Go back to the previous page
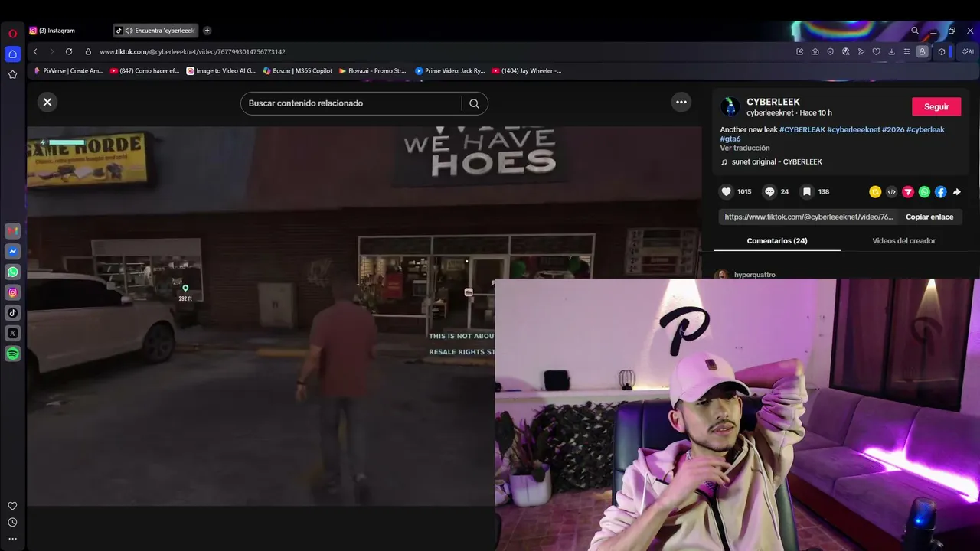 click(x=35, y=52)
